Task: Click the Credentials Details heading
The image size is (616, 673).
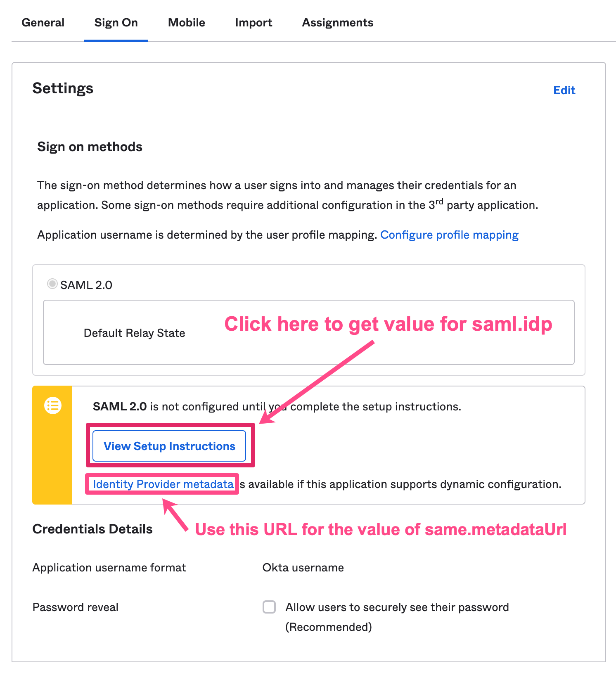Action: (92, 529)
